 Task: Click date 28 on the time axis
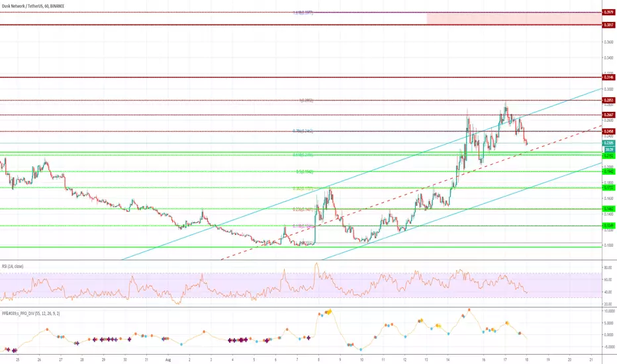point(82,359)
